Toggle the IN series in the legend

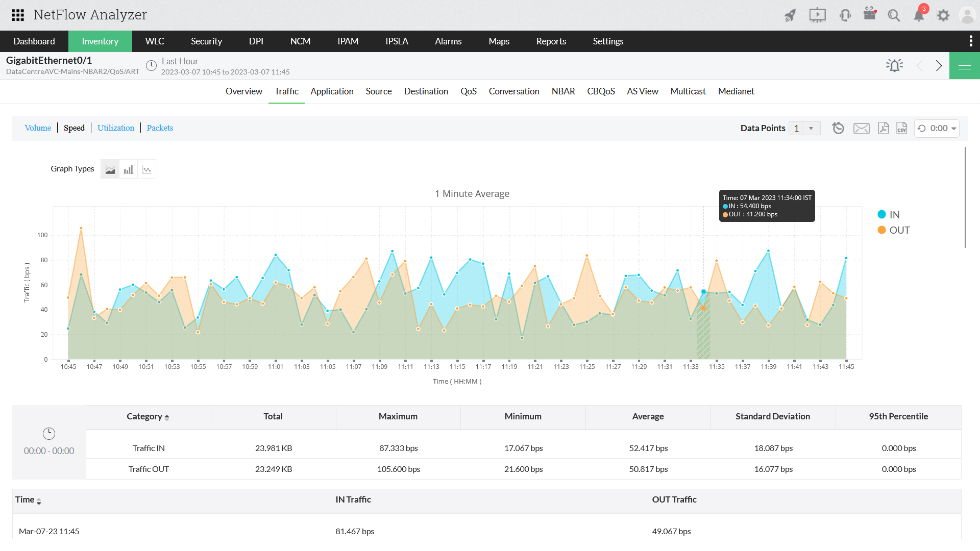click(x=889, y=214)
